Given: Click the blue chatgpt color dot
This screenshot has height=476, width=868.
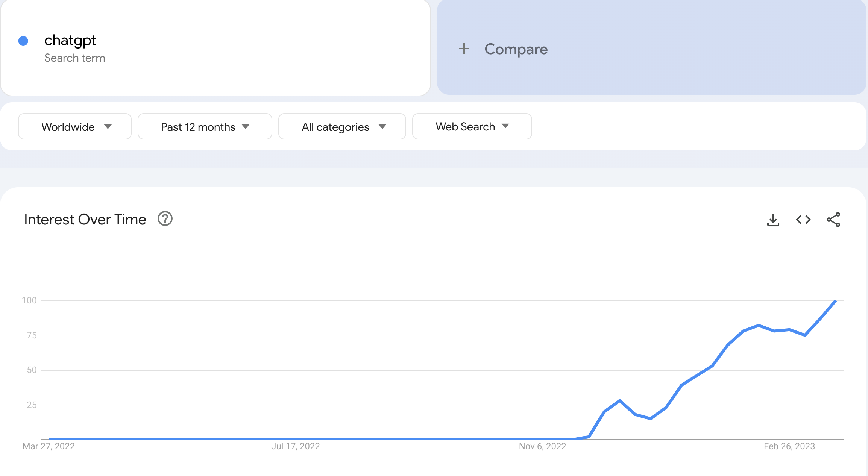Looking at the screenshot, I should pyautogui.click(x=23, y=41).
